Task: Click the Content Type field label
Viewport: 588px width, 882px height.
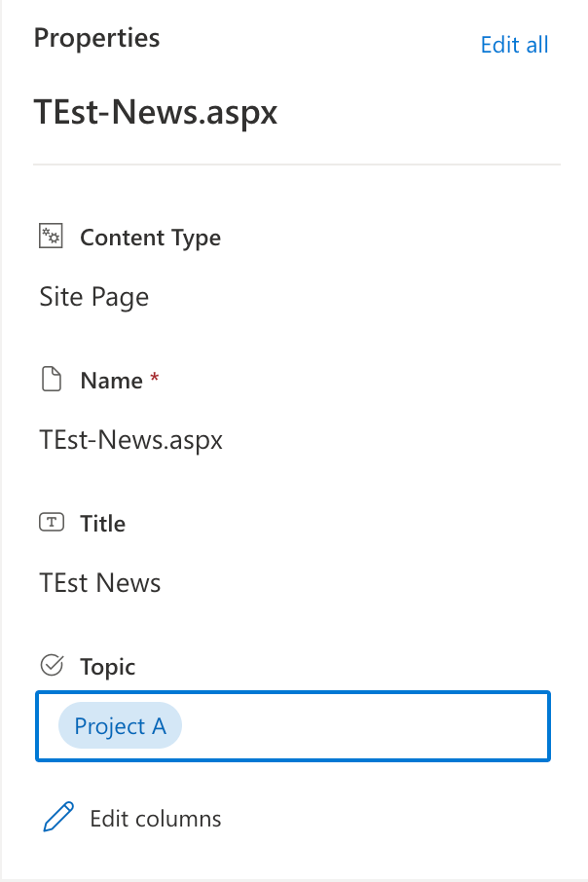Action: 150,238
